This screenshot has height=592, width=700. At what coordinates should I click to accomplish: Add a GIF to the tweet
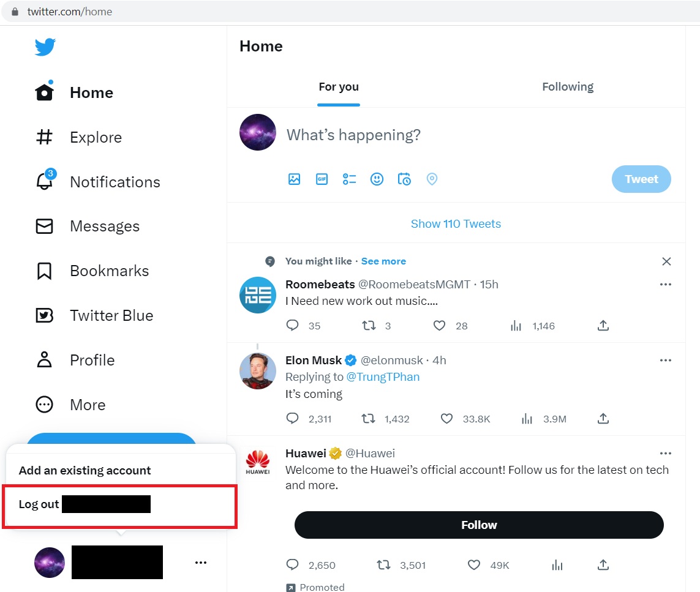point(322,179)
